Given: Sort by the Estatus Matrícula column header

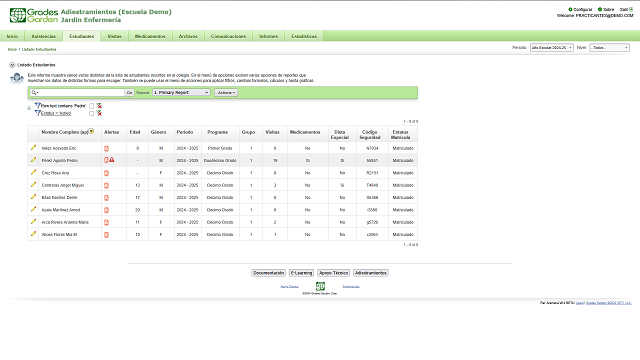Looking at the screenshot, I should [x=400, y=135].
